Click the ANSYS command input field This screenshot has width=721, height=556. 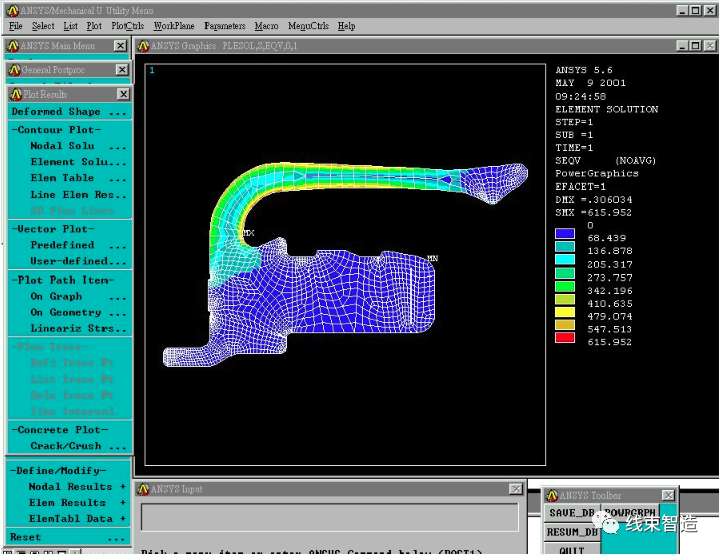pos(329,516)
